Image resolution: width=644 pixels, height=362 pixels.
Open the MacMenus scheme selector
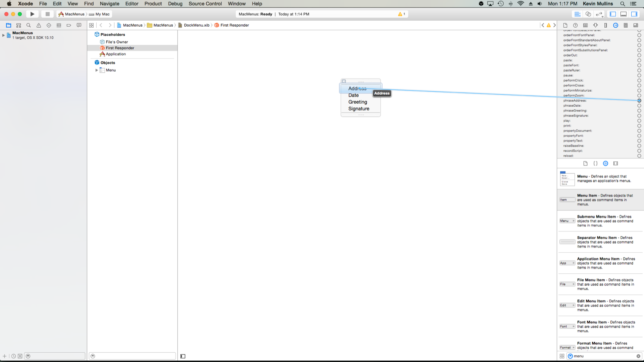click(x=72, y=14)
